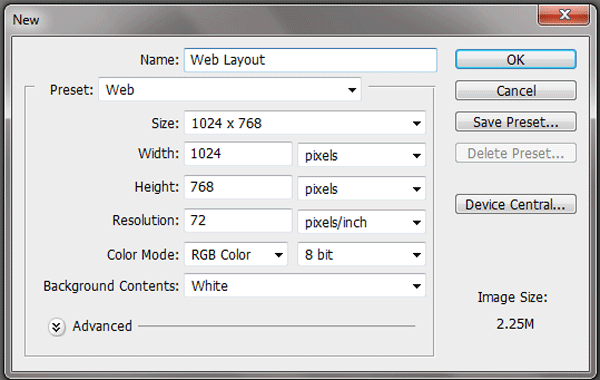Screen dimensions: 600x380
Task: Open the Background Contents dropdown
Action: point(305,285)
